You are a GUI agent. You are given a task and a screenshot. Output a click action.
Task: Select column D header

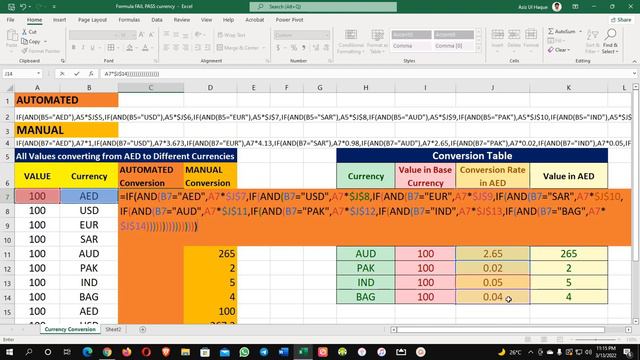point(210,87)
